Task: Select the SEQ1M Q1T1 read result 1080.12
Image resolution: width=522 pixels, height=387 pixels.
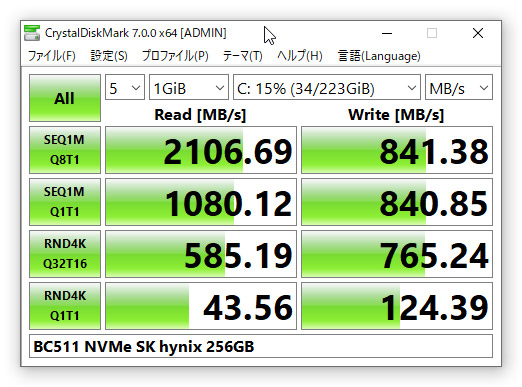Action: [x=201, y=202]
